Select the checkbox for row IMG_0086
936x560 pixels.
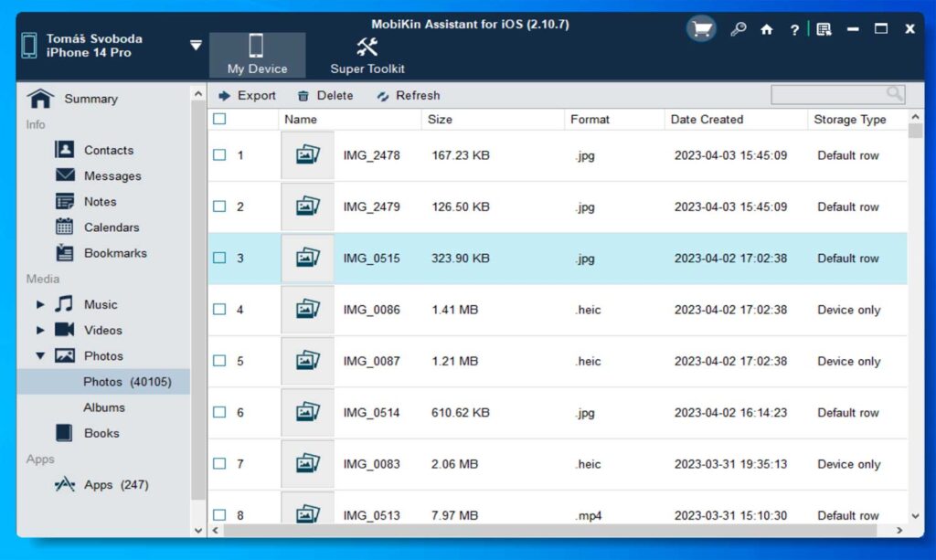219,309
